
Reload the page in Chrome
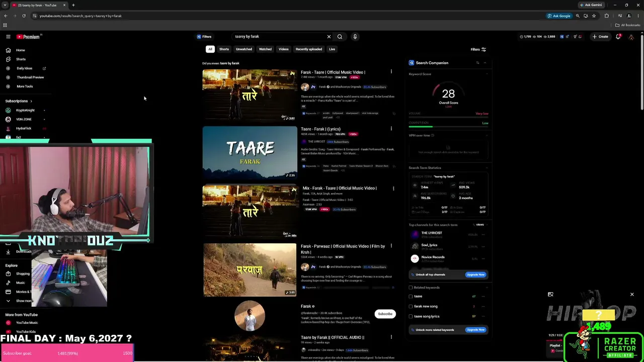tap(24, 16)
